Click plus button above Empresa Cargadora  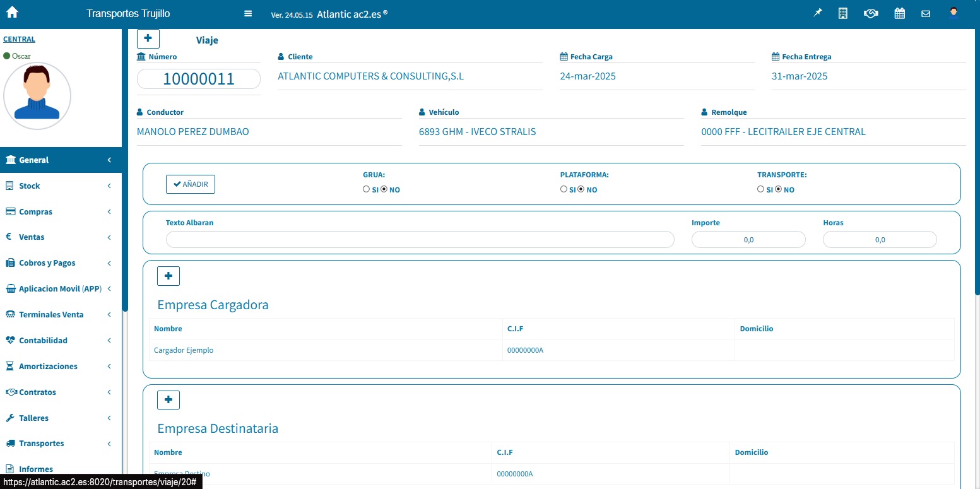click(168, 276)
